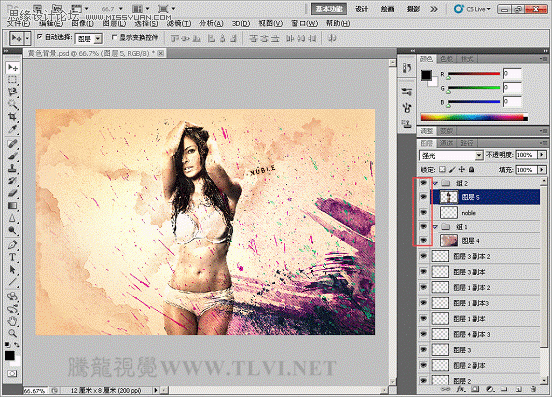Select the Move tool in toolbox

[13, 67]
